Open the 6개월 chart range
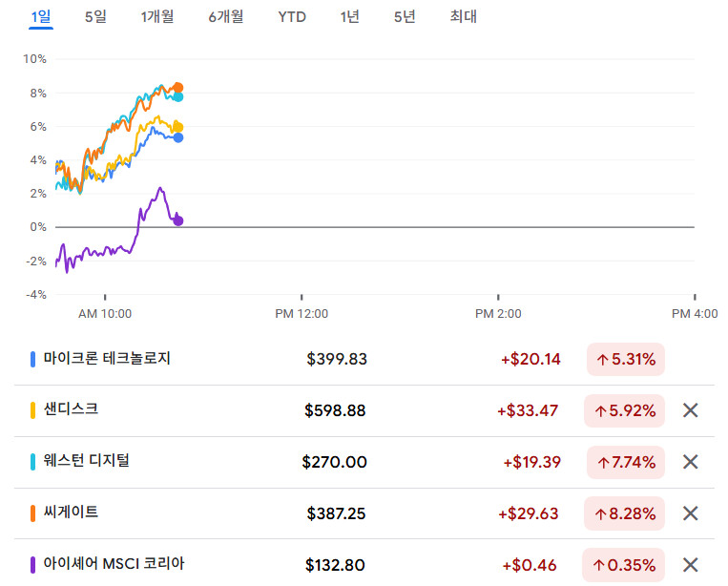 tap(225, 16)
